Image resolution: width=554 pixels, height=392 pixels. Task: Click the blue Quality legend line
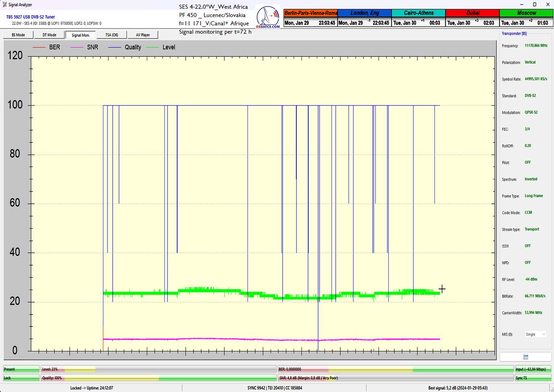(115, 48)
